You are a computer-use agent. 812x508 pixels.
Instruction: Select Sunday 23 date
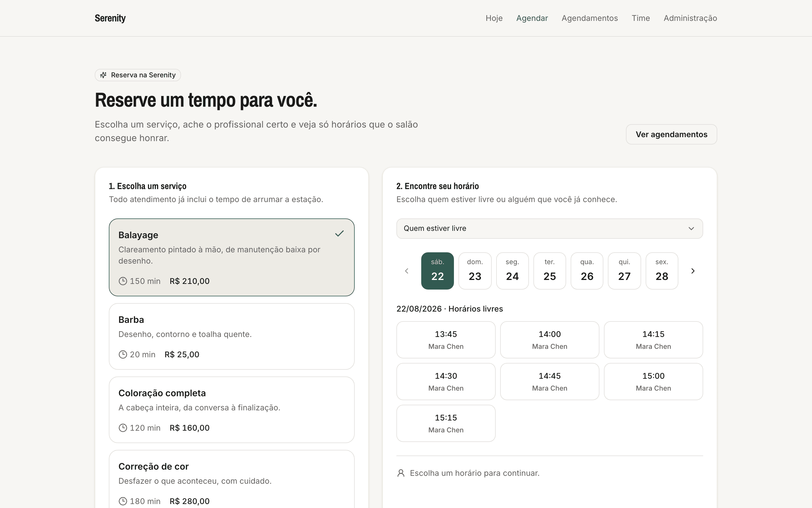(x=475, y=271)
